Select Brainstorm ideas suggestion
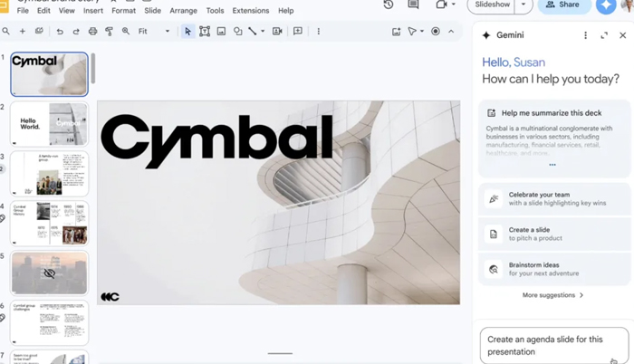 click(554, 269)
